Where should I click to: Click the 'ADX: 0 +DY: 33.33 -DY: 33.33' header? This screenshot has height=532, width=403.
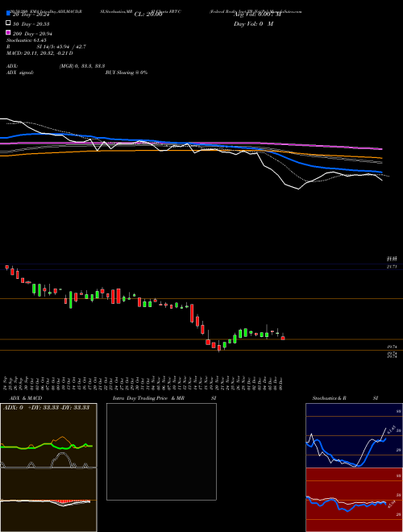click(46, 408)
